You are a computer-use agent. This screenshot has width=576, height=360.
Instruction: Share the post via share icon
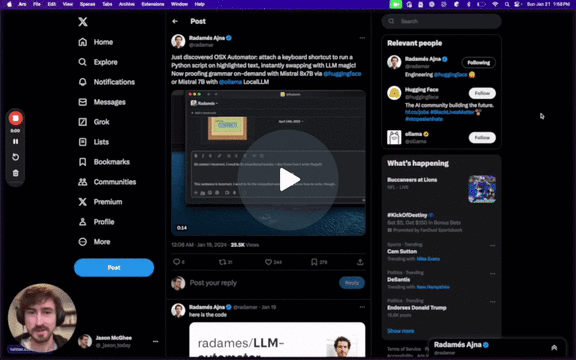[x=360, y=262]
